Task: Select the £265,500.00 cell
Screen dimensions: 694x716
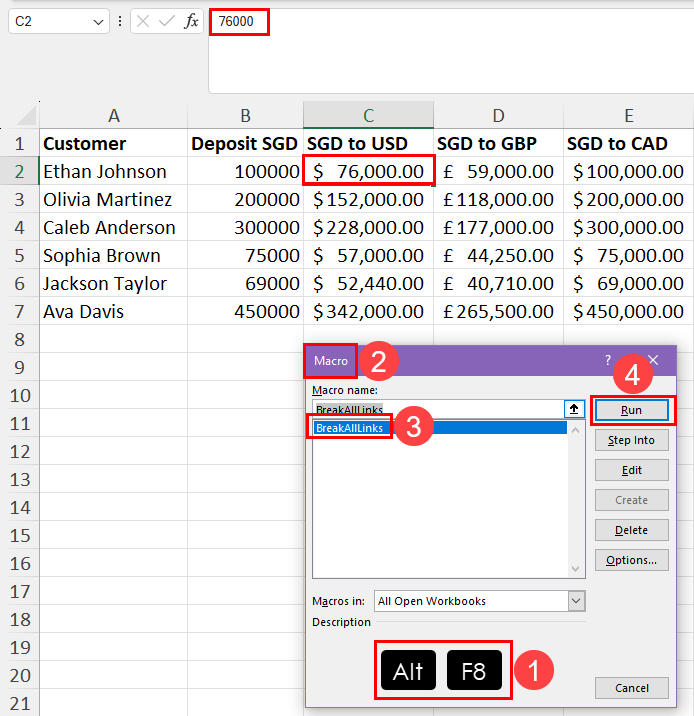Action: point(499,311)
